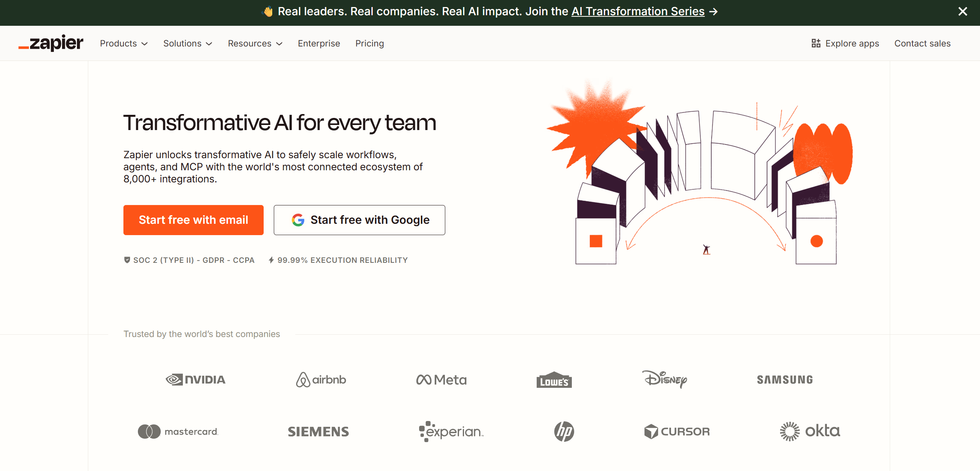Dismiss the top announcement banner
This screenshot has height=471, width=980.
pyautogui.click(x=962, y=11)
